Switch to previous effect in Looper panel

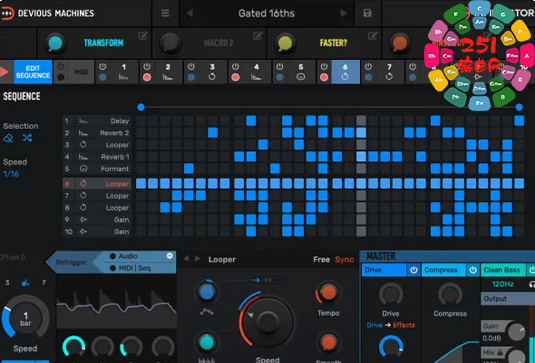pos(186,259)
